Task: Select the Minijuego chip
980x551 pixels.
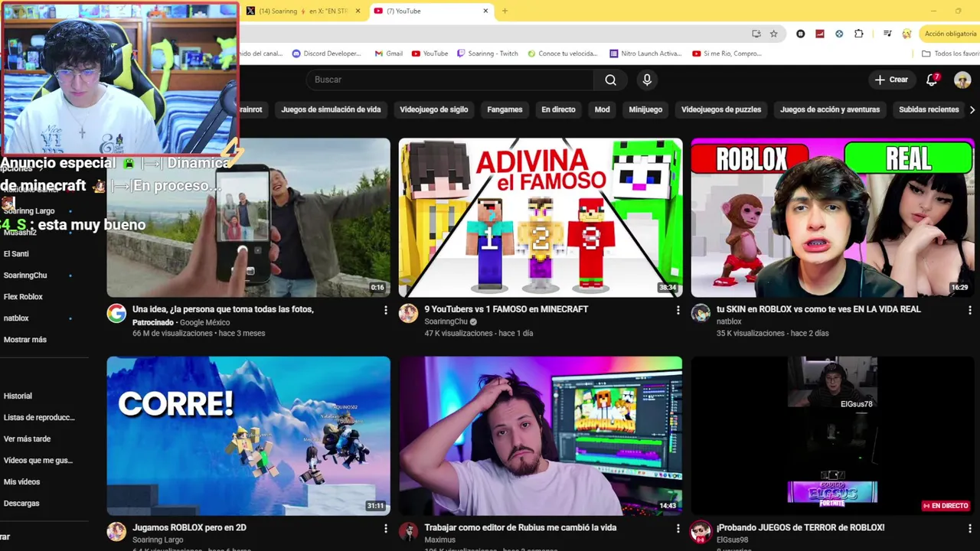Action: pos(645,109)
